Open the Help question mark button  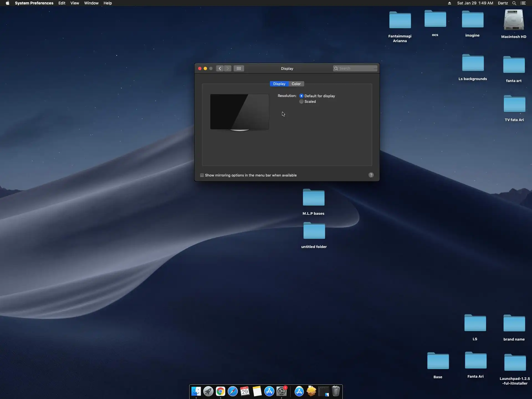[x=371, y=175]
